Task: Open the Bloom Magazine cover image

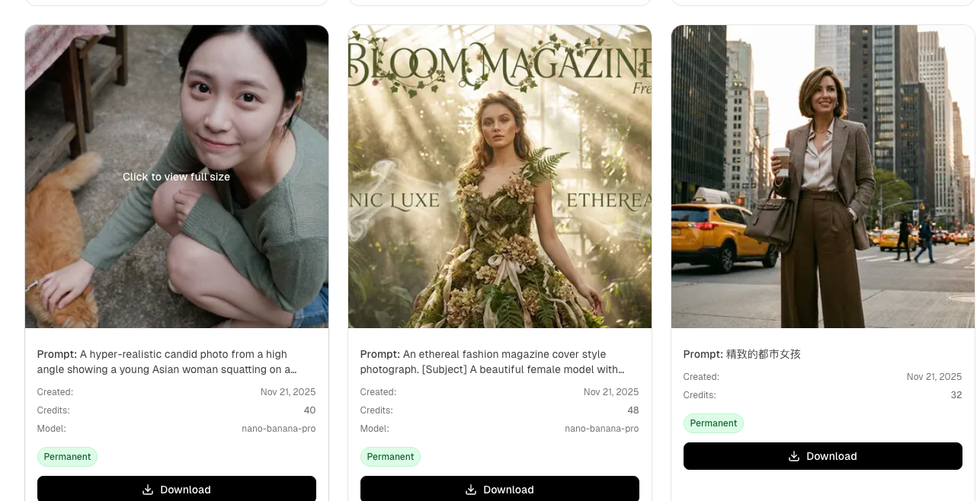Action: point(500,177)
